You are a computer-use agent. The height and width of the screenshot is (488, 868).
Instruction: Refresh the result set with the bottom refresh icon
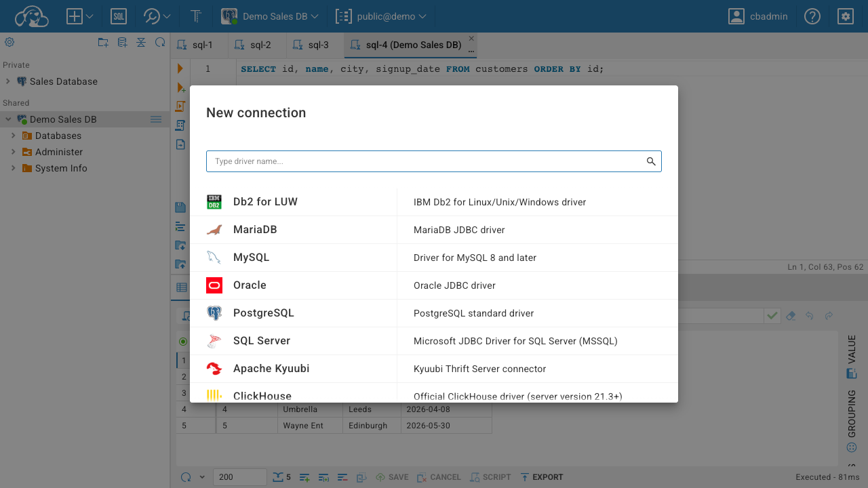186,477
